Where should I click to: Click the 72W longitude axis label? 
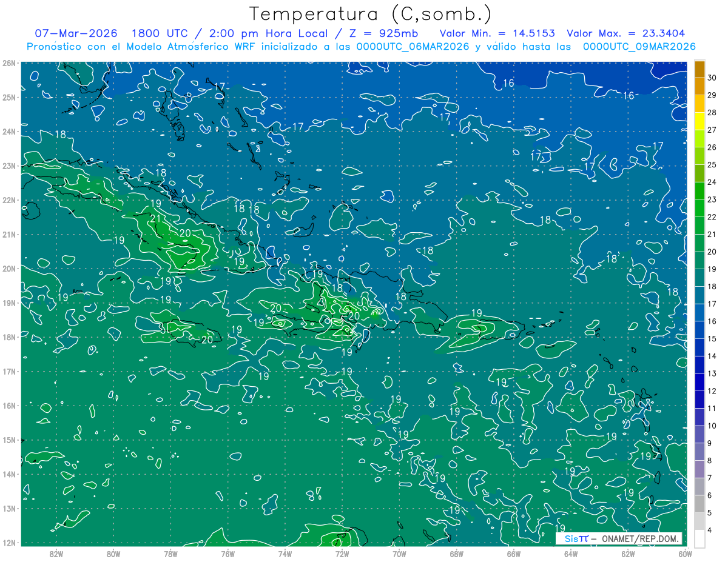(342, 554)
